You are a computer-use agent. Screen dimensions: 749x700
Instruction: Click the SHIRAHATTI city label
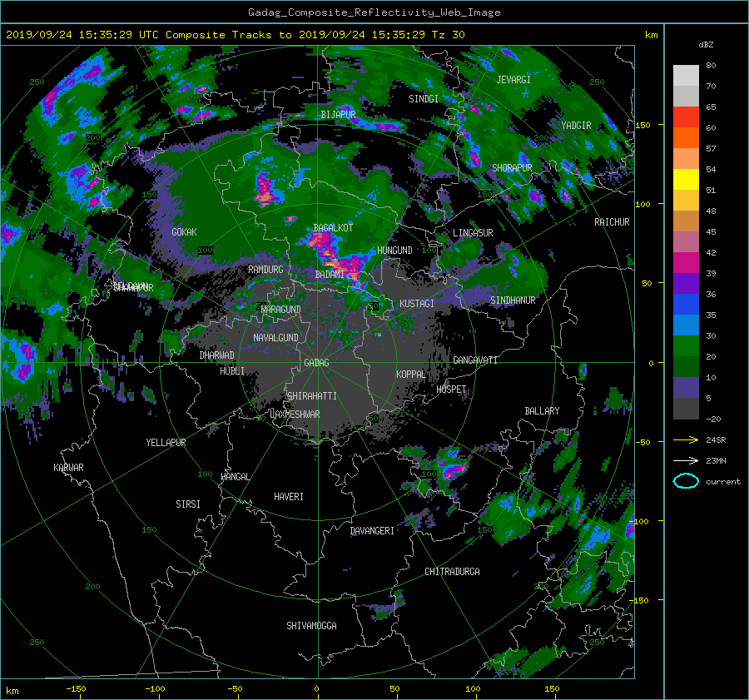coord(312,396)
